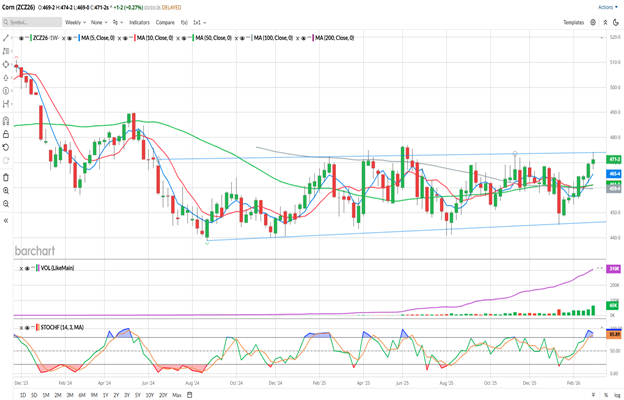624x400 pixels.
Task: Click the expand chart chevrons icon
Action: click(605, 22)
